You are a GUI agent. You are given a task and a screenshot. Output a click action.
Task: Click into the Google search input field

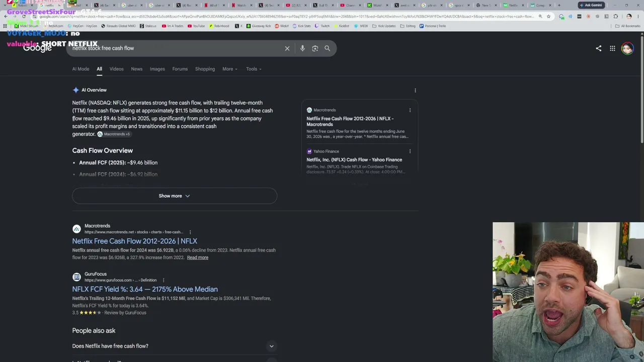pyautogui.click(x=176, y=48)
